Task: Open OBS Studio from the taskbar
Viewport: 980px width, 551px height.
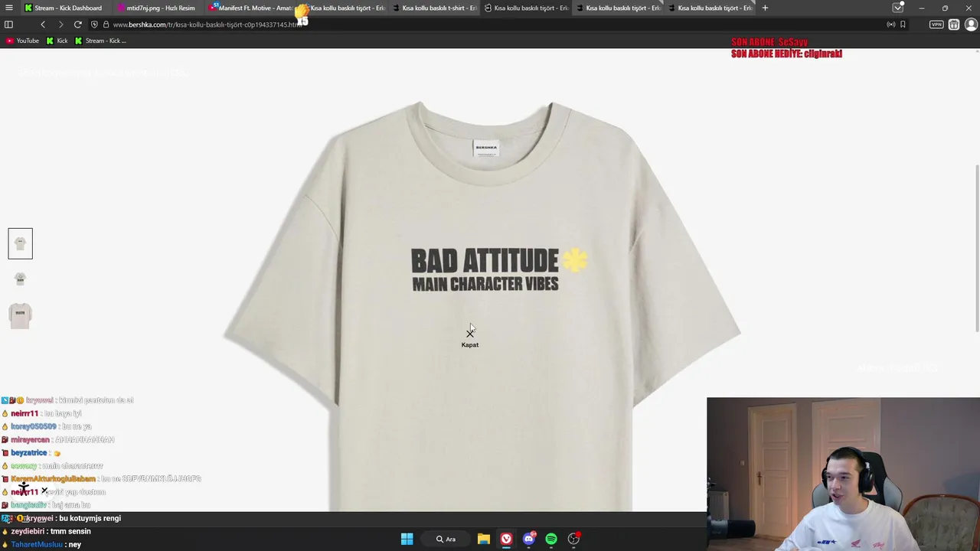Action: pos(573,539)
